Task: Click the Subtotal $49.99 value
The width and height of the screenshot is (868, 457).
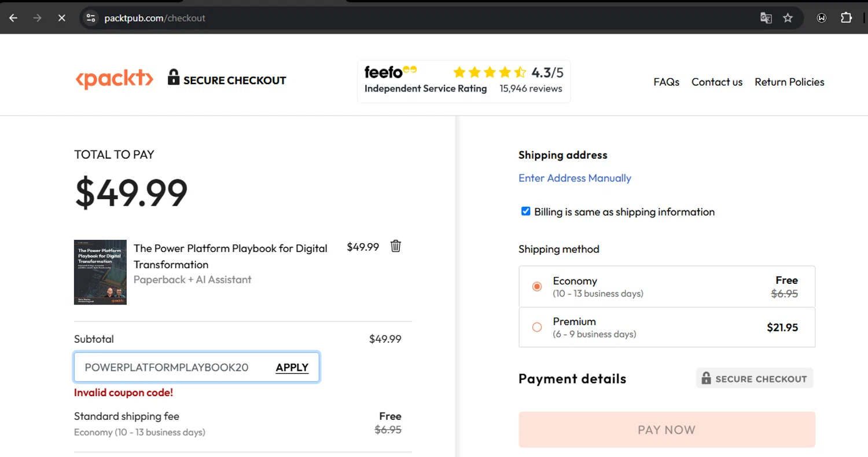Action: pos(385,339)
